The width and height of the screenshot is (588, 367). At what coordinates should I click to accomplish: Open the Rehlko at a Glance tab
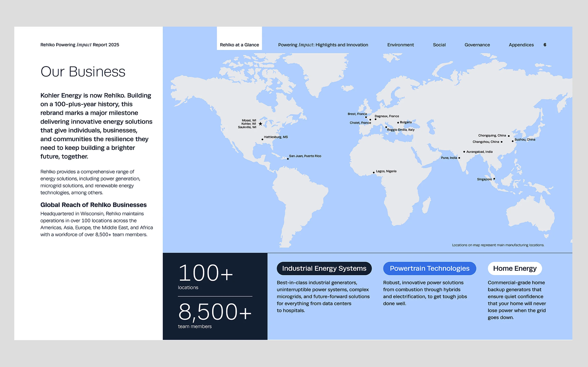pos(239,45)
